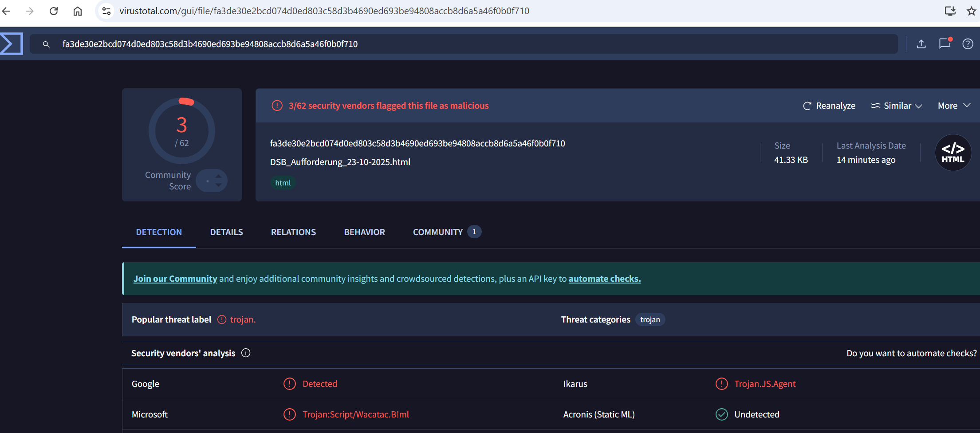The height and width of the screenshot is (433, 980).
Task: Follow the Join our Community link
Action: click(175, 279)
